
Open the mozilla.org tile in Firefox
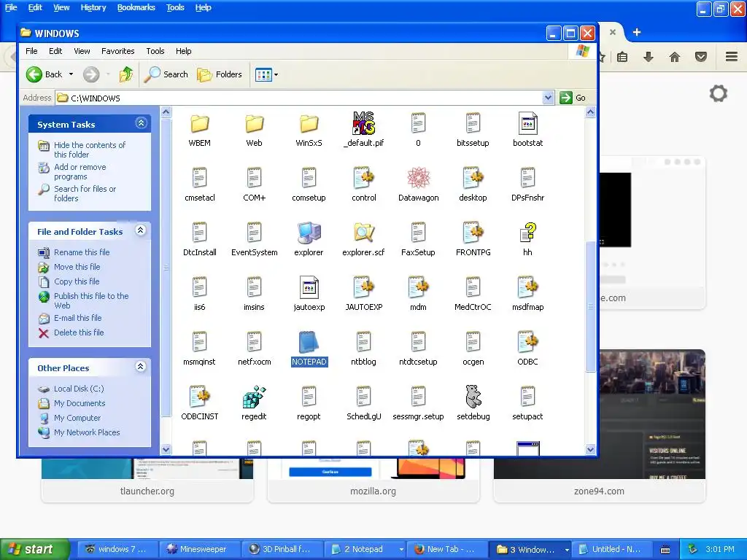pos(373,480)
